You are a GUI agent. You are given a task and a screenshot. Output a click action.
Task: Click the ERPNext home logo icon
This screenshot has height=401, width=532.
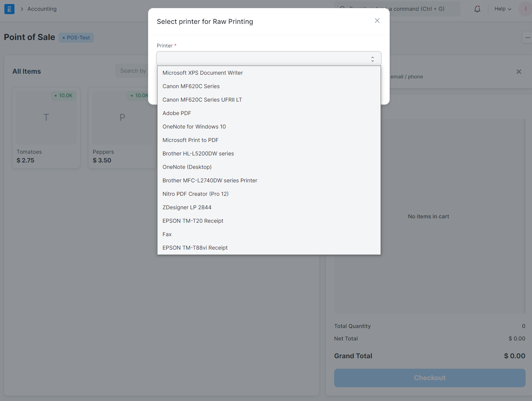click(9, 9)
